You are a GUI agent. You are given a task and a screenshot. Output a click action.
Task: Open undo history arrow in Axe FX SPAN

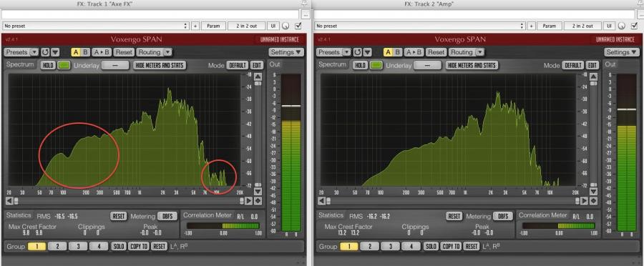coord(55,52)
